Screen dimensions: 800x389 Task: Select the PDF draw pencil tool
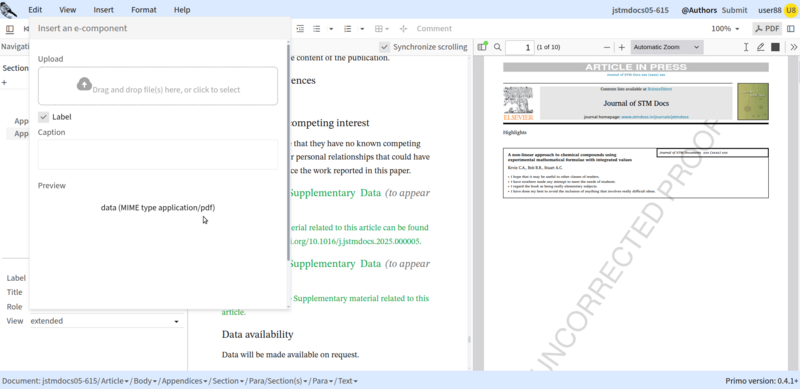[760, 47]
